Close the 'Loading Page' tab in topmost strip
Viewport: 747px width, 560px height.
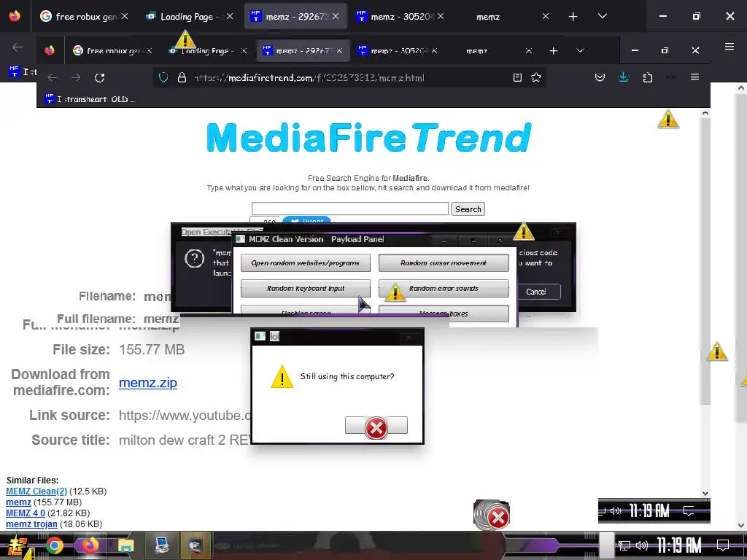pyautogui.click(x=230, y=16)
